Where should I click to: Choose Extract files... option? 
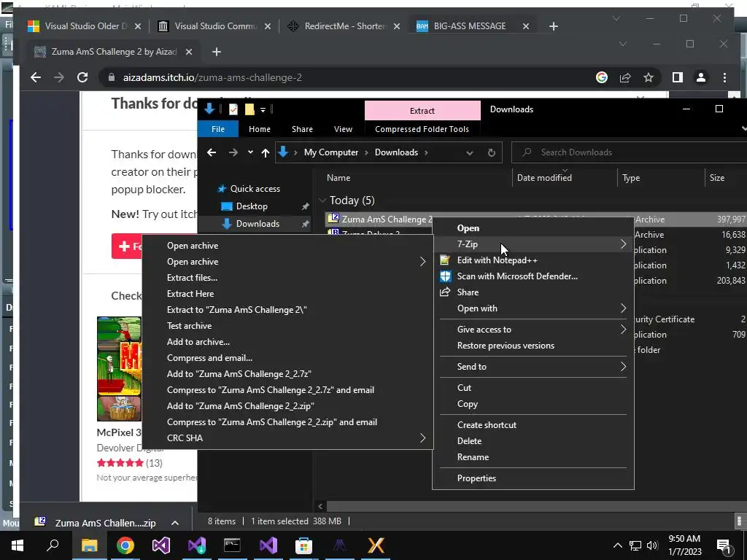coord(287,278)
